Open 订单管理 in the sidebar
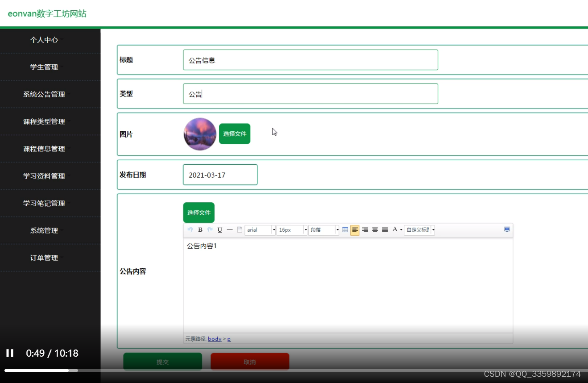The width and height of the screenshot is (588, 383). point(44,258)
